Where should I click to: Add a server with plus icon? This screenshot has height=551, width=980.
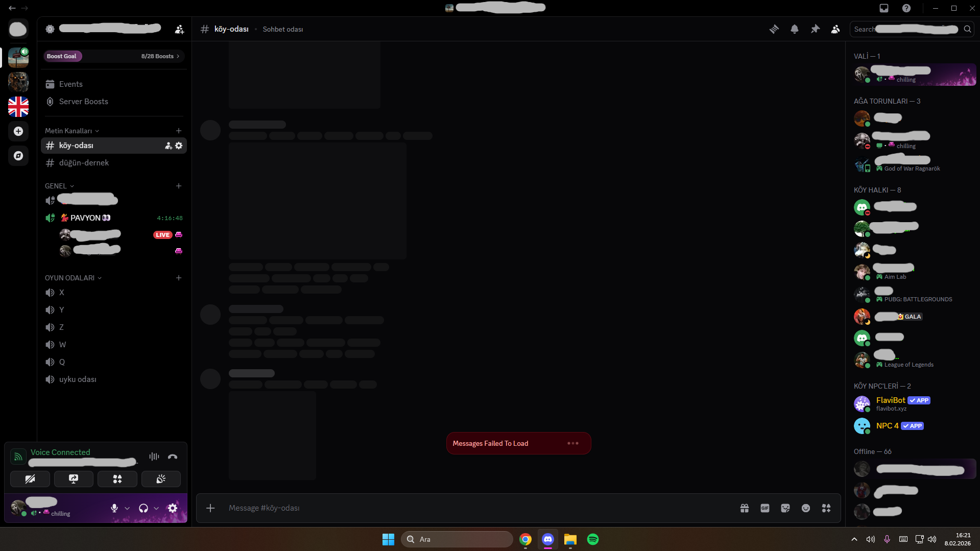(x=18, y=131)
